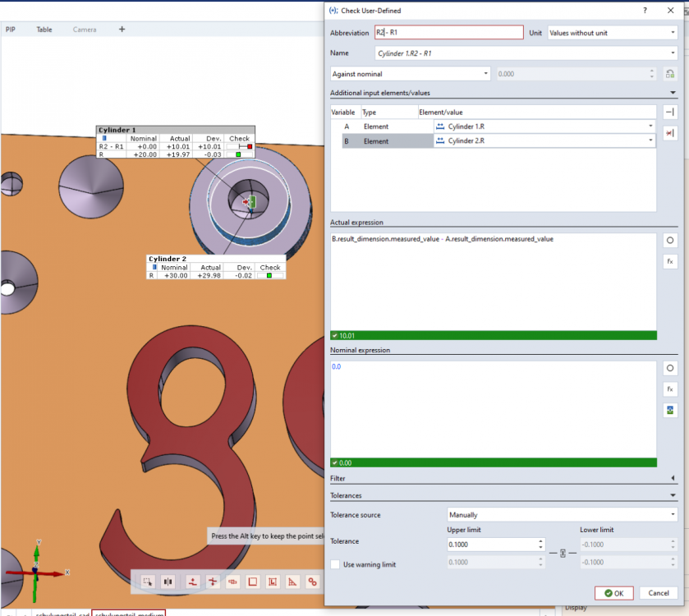This screenshot has height=616, width=689.
Task: Click the add-variable row icon beside table
Action: pyautogui.click(x=670, y=113)
